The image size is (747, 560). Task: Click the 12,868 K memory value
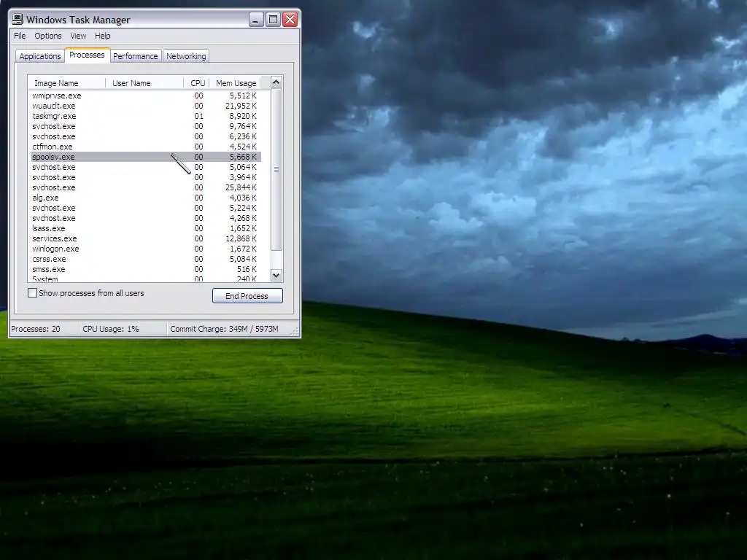pos(241,238)
